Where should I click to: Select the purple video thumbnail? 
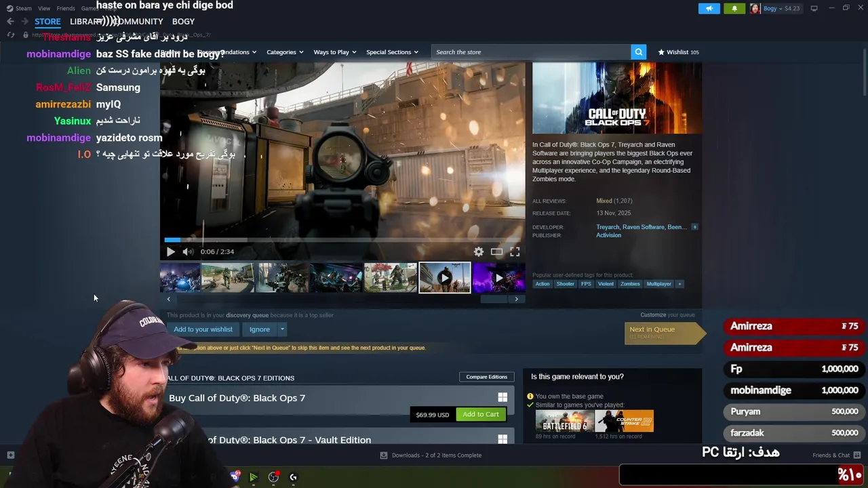pyautogui.click(x=498, y=278)
